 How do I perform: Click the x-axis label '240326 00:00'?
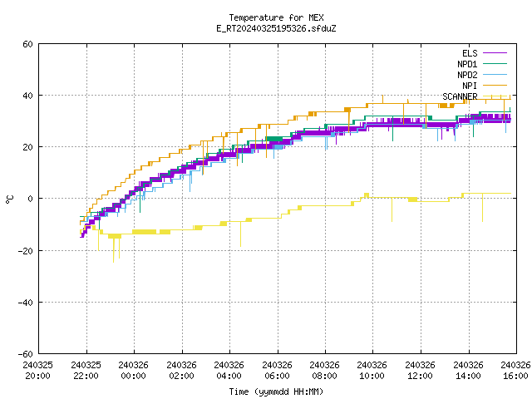133,371
